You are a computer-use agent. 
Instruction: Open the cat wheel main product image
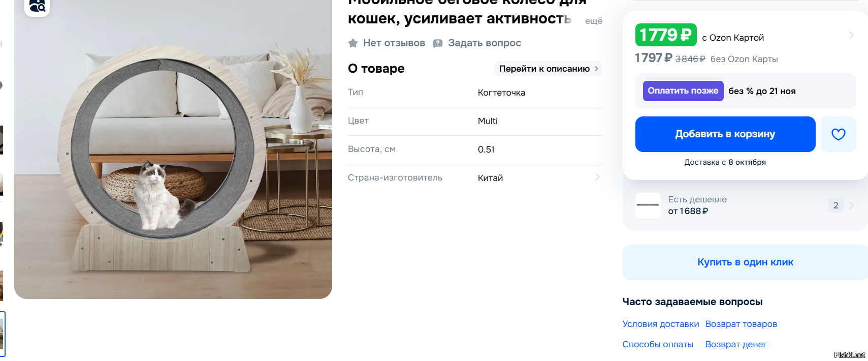coord(173,149)
